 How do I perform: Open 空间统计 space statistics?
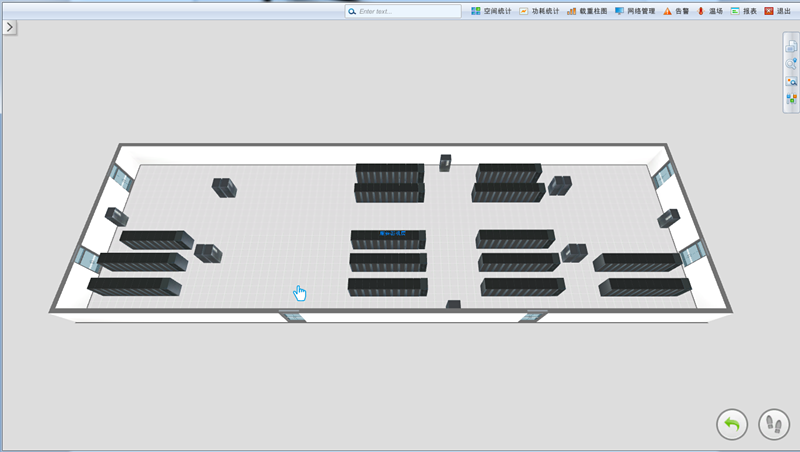(x=491, y=11)
